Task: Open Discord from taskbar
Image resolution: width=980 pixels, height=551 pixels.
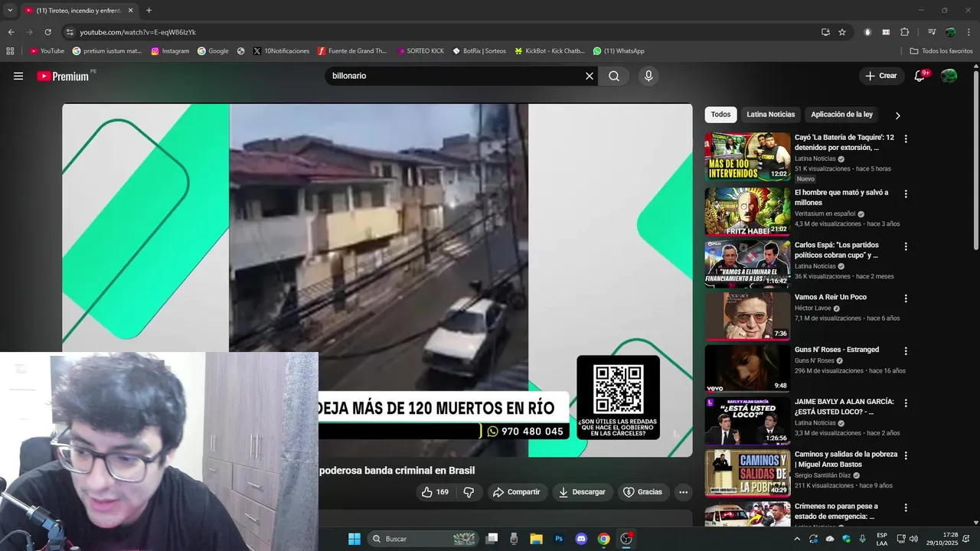Action: click(581, 539)
